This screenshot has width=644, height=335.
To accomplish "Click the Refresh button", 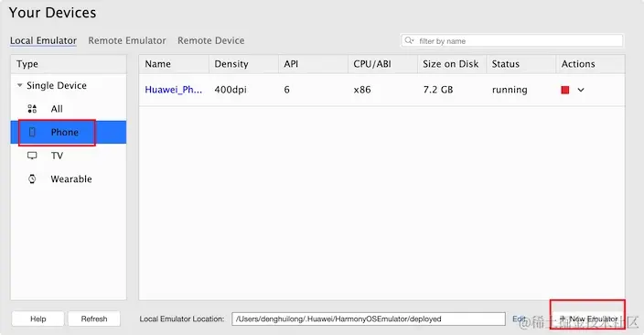I will (x=94, y=319).
